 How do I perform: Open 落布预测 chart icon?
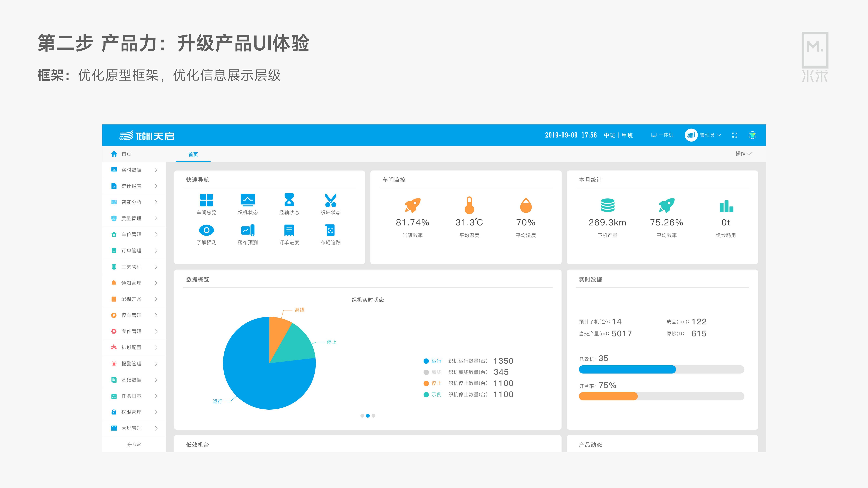248,230
